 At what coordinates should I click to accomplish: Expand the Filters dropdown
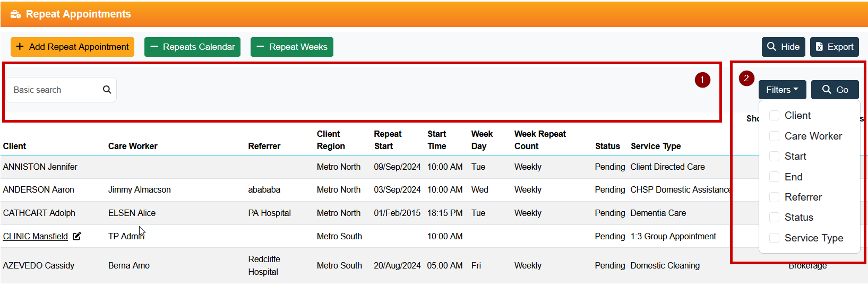(x=782, y=90)
